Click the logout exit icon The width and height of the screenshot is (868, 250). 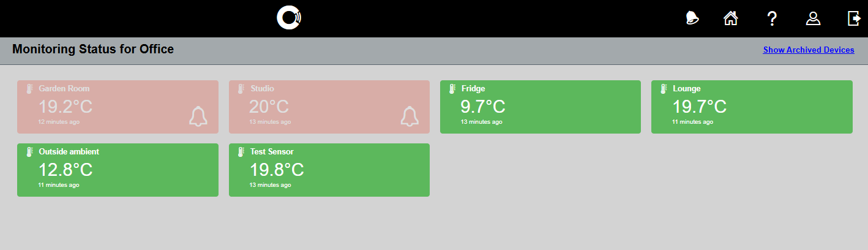pos(854,18)
